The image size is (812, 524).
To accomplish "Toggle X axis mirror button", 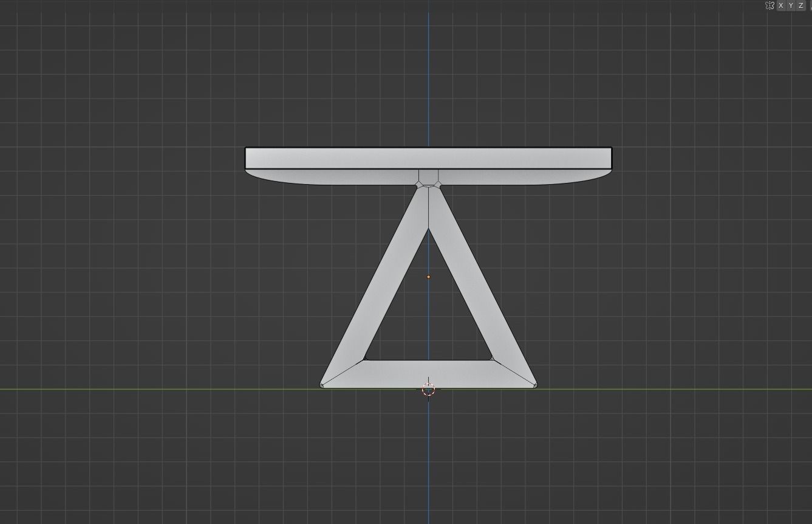I will 781,5.
